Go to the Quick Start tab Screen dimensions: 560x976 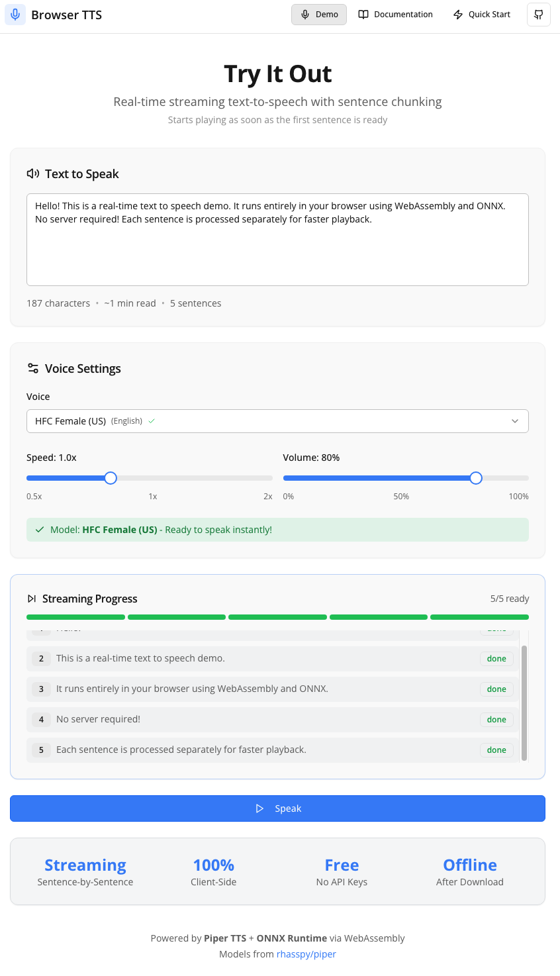[482, 15]
